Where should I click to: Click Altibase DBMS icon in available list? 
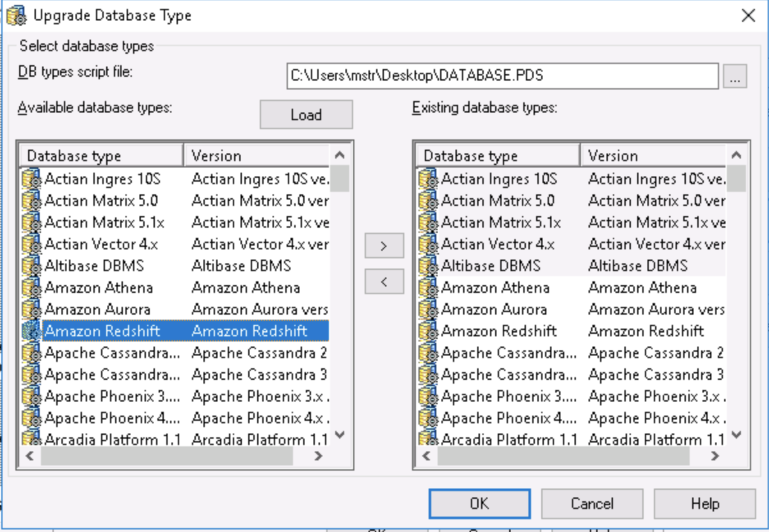coord(32,265)
